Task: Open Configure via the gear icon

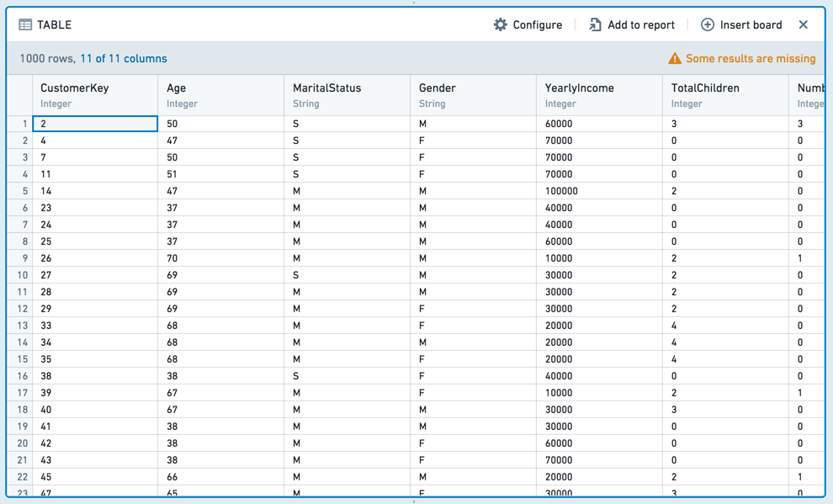Action: click(x=500, y=25)
